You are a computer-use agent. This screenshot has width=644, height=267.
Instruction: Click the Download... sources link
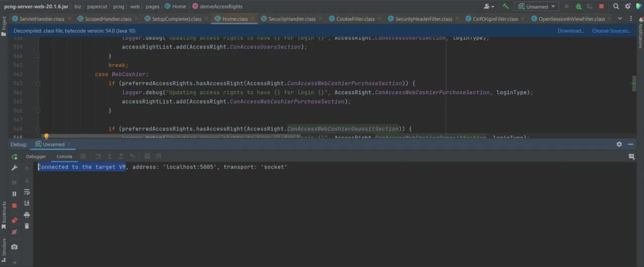pyautogui.click(x=571, y=31)
